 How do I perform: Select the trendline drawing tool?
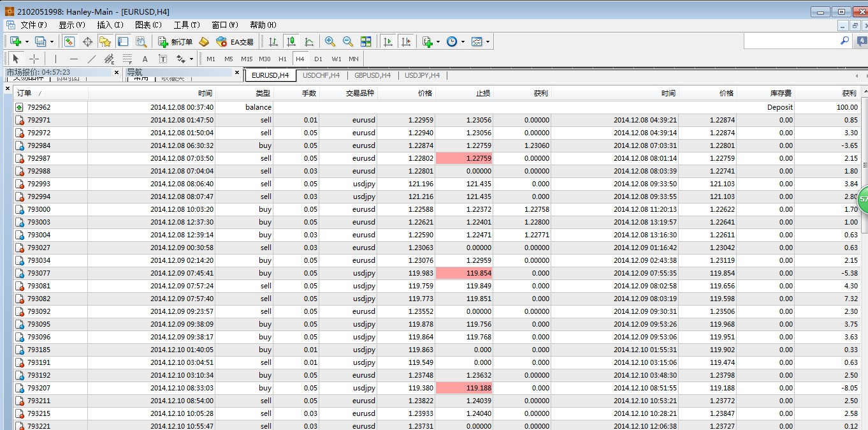pos(92,59)
